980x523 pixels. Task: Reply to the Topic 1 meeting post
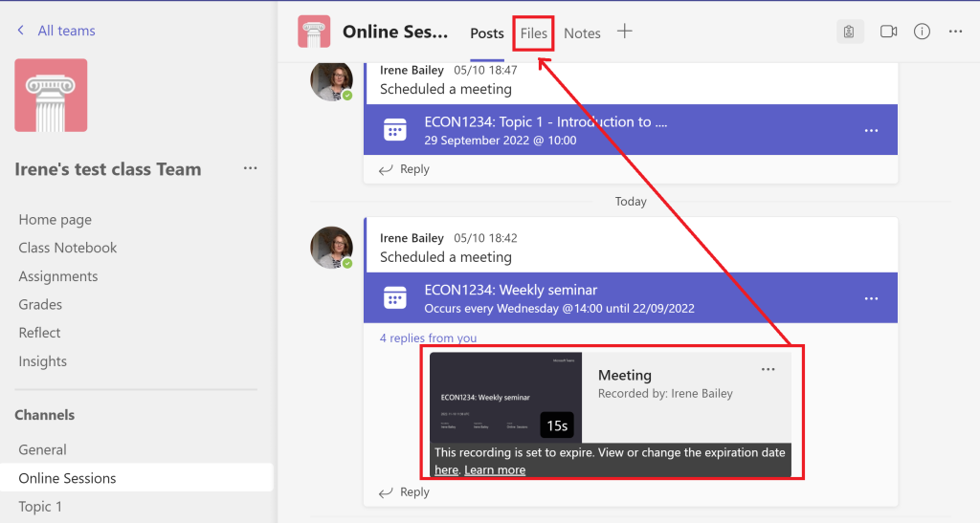coord(405,169)
